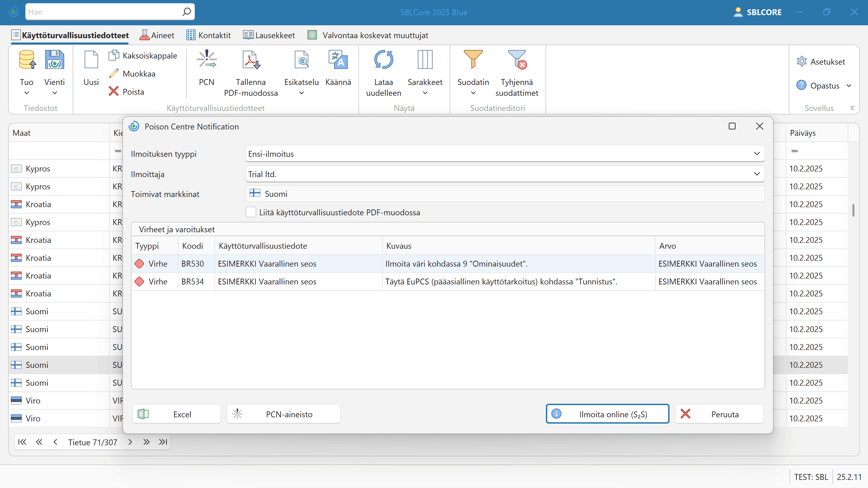This screenshot has width=868, height=488.
Task: Expand the Sarakkeet columns dropdown
Action: 425,93
